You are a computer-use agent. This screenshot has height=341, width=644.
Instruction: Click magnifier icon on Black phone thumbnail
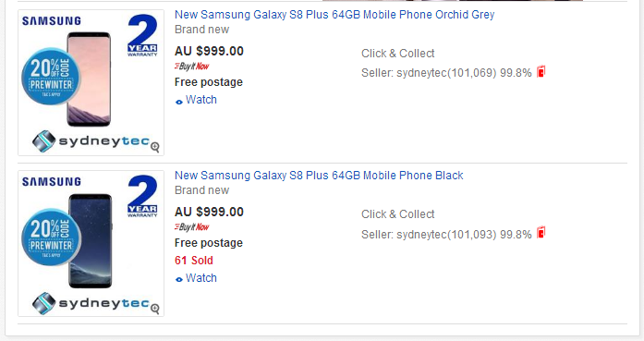click(x=155, y=309)
